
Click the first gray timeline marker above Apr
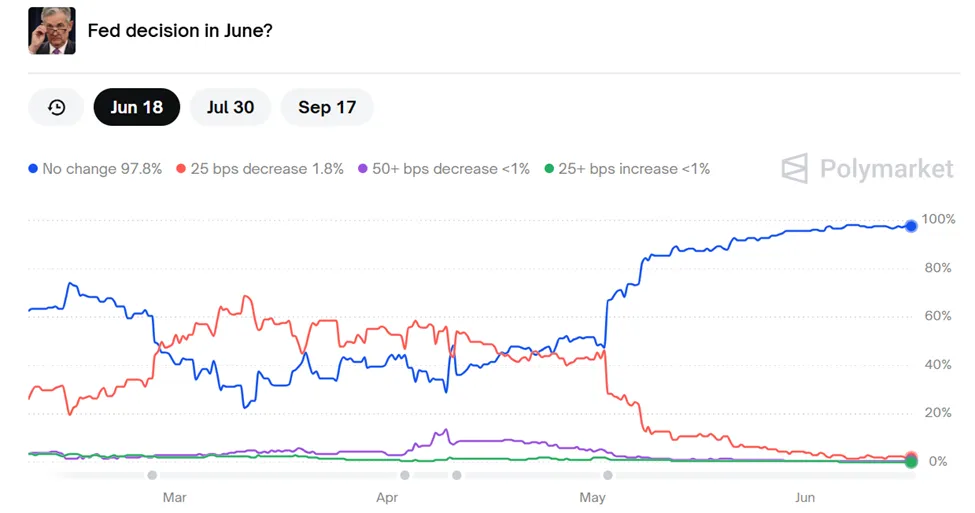pos(405,476)
